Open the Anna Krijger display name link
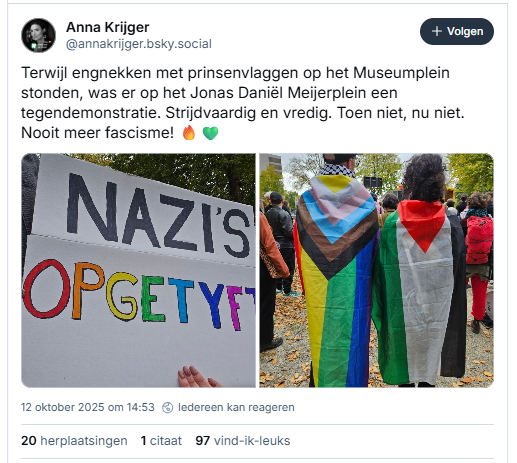 108,27
